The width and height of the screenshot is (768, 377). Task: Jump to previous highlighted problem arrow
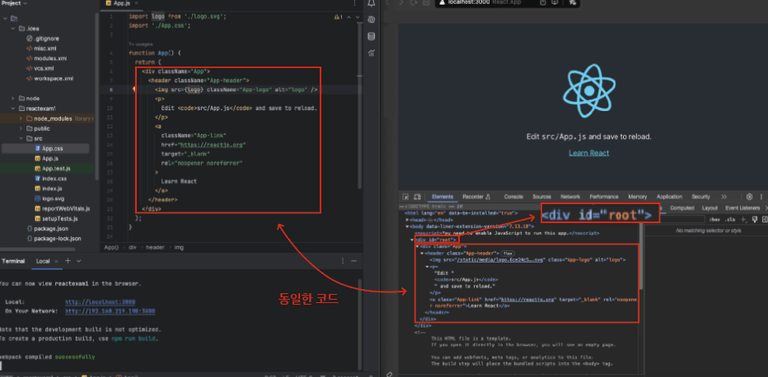348,17
